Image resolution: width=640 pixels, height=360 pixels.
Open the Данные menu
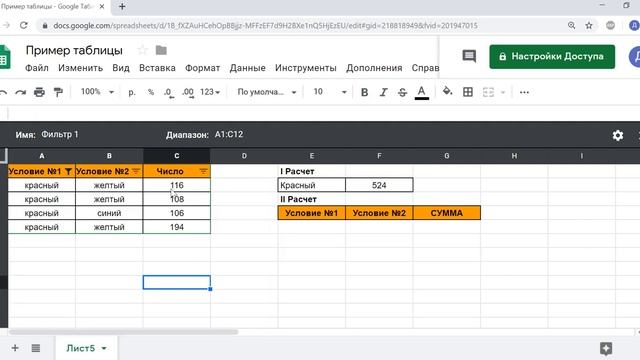point(247,68)
